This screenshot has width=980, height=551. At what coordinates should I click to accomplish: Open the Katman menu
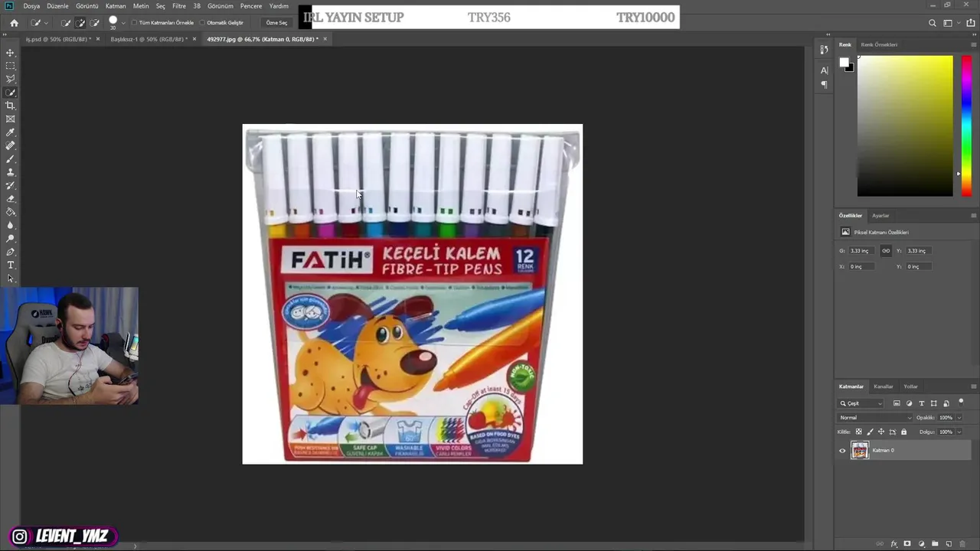pyautogui.click(x=116, y=6)
